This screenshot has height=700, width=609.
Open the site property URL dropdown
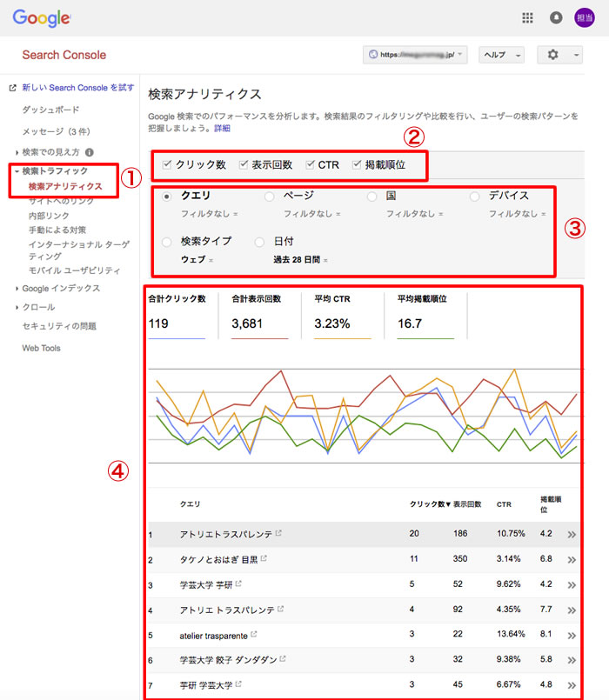pos(416,55)
